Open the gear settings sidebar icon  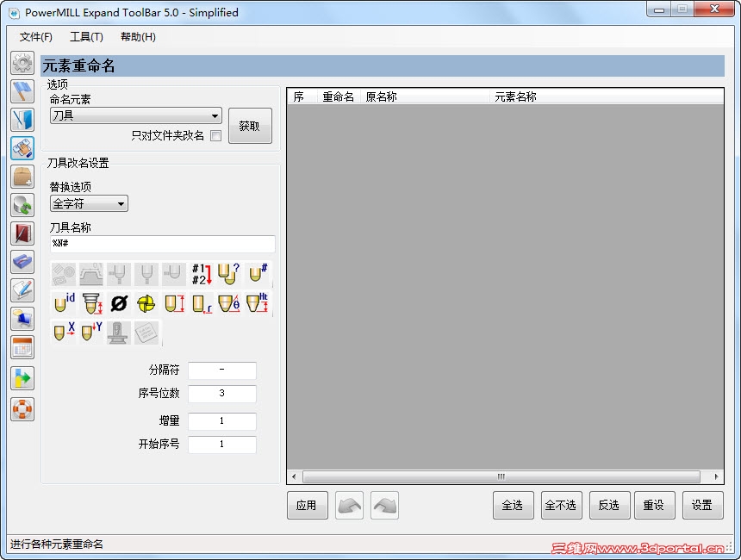(22, 63)
